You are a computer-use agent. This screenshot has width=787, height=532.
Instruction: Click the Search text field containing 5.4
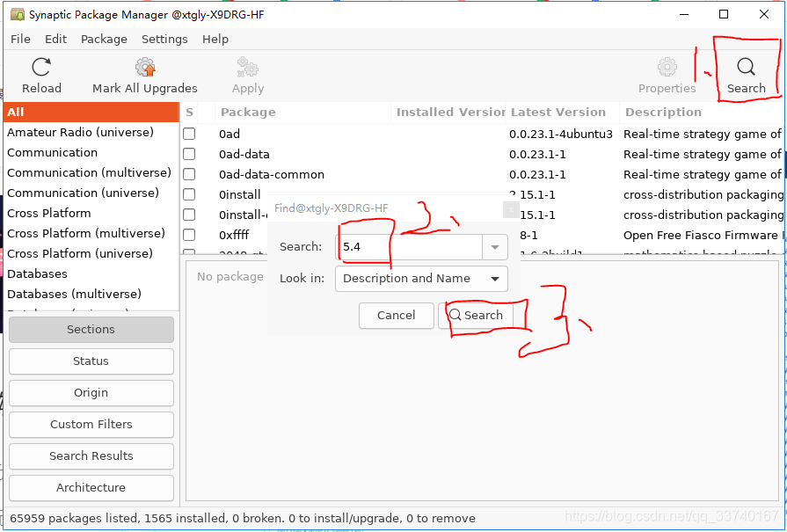409,247
